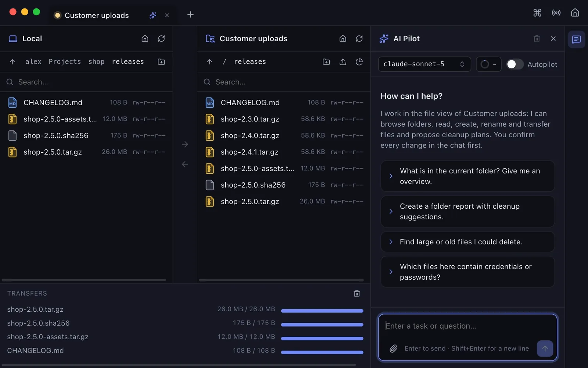This screenshot has width=588, height=368.
Task: Refresh the Customer uploads listing
Action: tap(359, 39)
